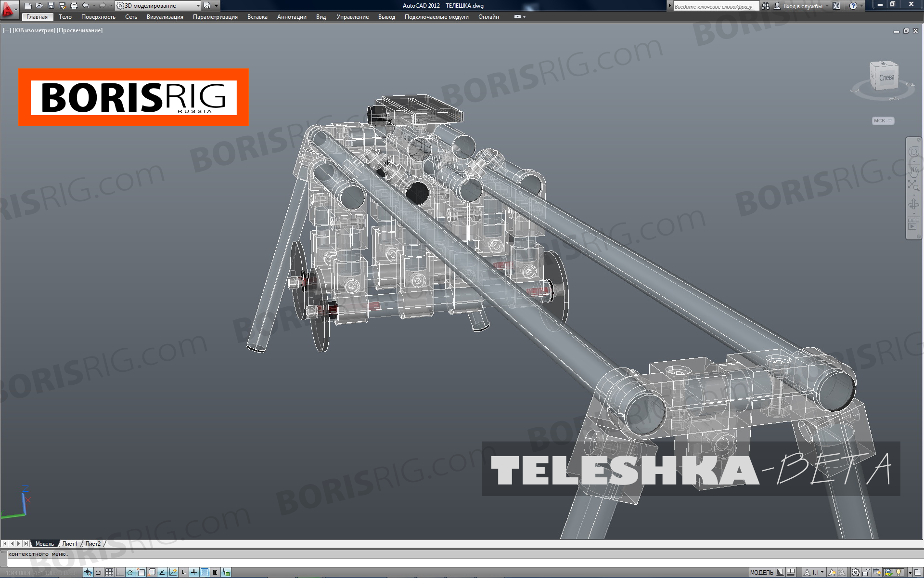924x578 pixels.
Task: Select the Аннотации ribbon tab
Action: (x=292, y=17)
